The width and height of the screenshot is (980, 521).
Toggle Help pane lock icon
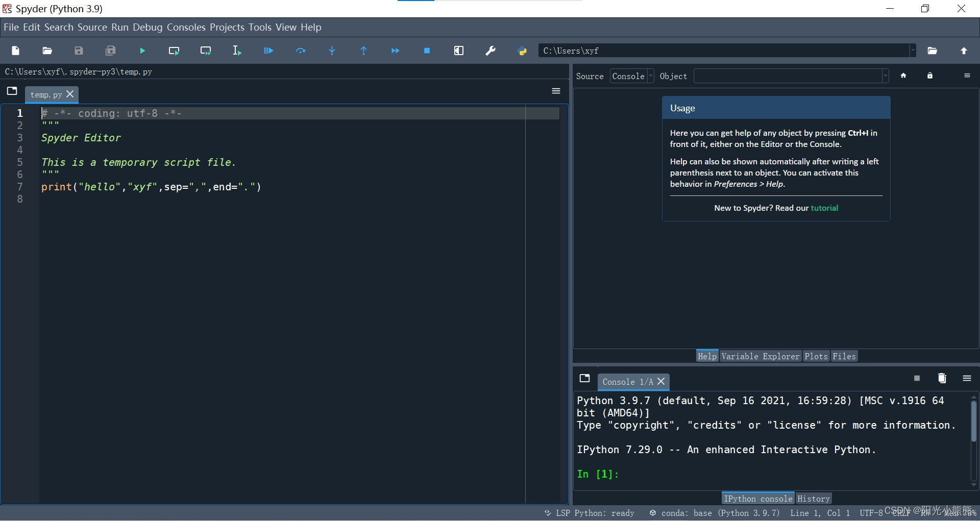(930, 76)
